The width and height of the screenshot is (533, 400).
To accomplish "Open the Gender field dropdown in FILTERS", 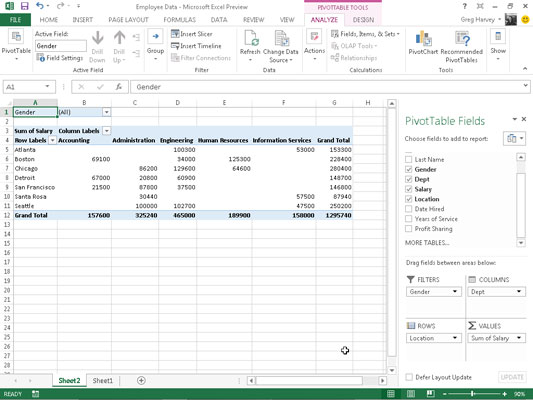I will point(455,292).
